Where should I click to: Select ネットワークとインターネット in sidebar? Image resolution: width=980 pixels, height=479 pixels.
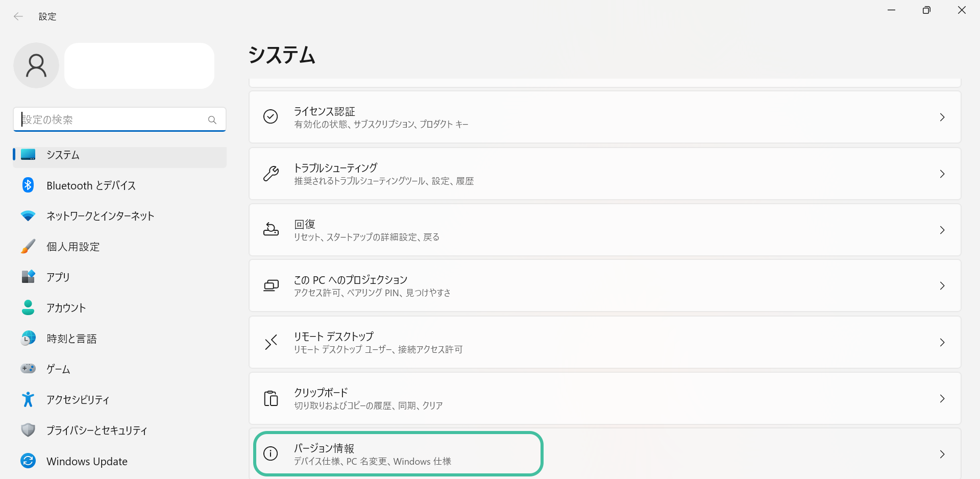(100, 216)
